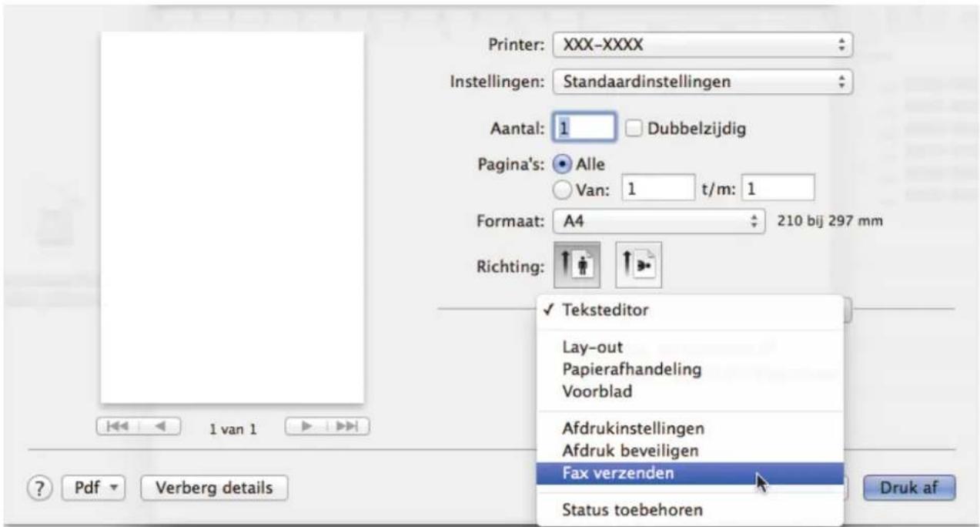Choose Status toebehoren in the popup menu
This screenshot has height=527, width=980.
689,509
